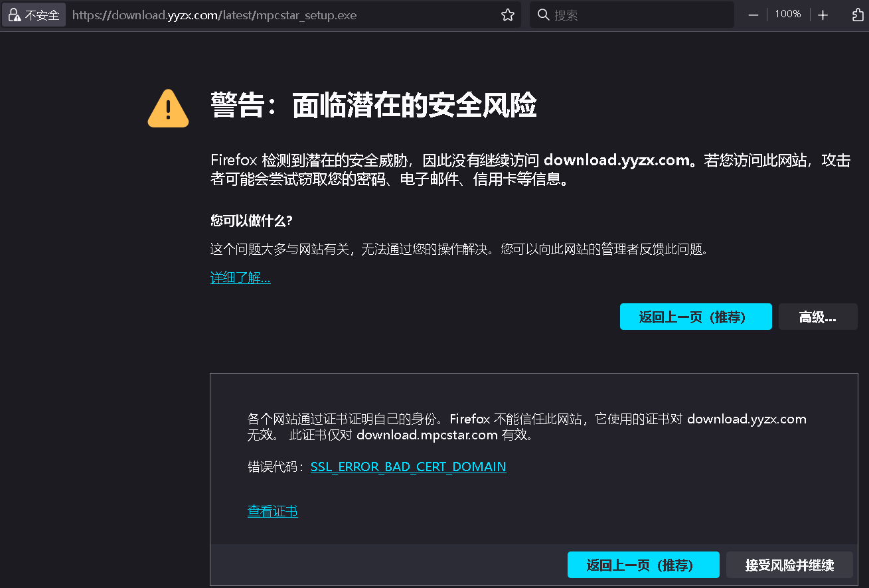Open the 查看证书 link
Screen dimensions: 869x588
(x=273, y=511)
